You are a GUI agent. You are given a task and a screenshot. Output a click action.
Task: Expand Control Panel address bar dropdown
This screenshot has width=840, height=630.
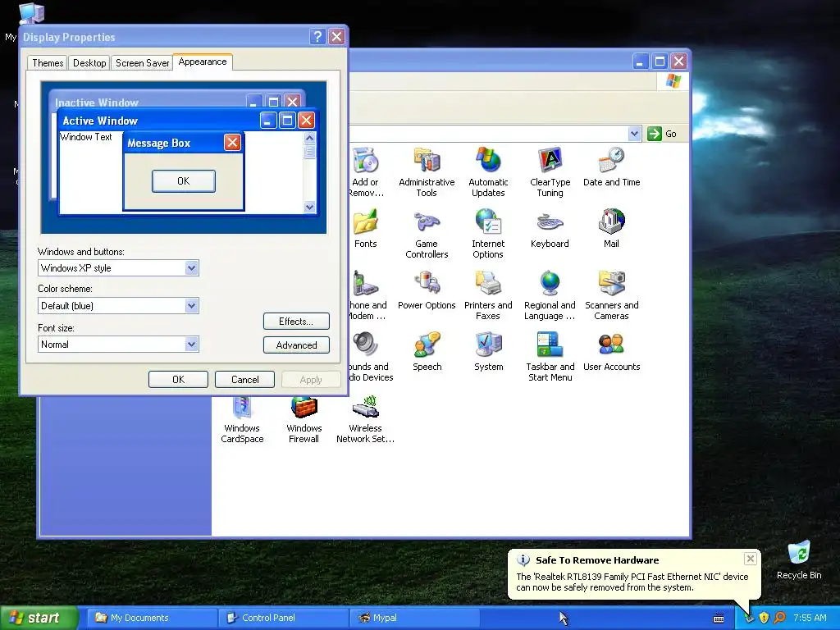coord(634,134)
